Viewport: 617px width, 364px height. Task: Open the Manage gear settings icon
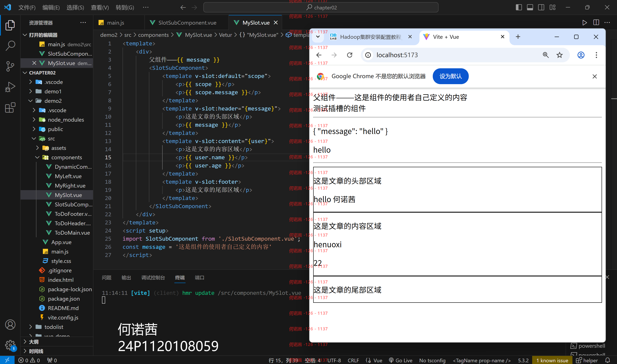[10, 345]
